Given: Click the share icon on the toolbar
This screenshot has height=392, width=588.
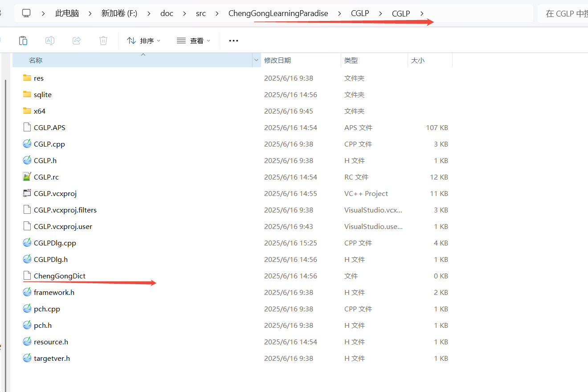Looking at the screenshot, I should click(x=76, y=41).
